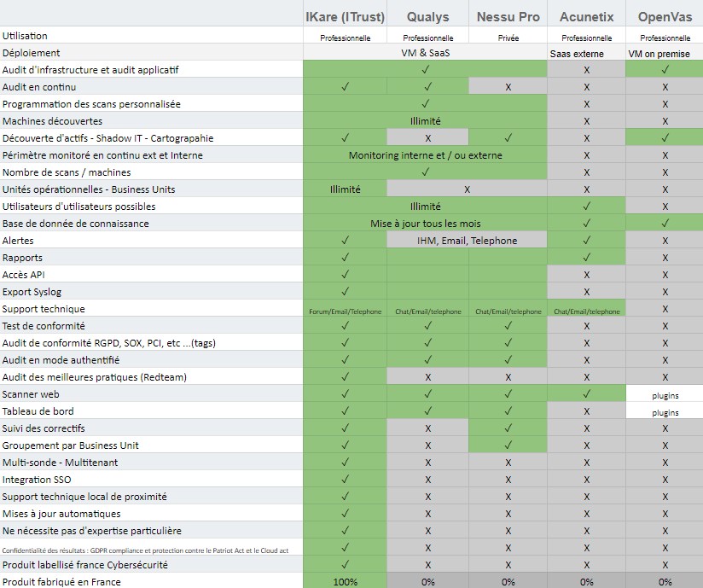The width and height of the screenshot is (703, 588).
Task: Click 'Ne nécessite pas d'expertise particulière' label
Action: coord(92,531)
